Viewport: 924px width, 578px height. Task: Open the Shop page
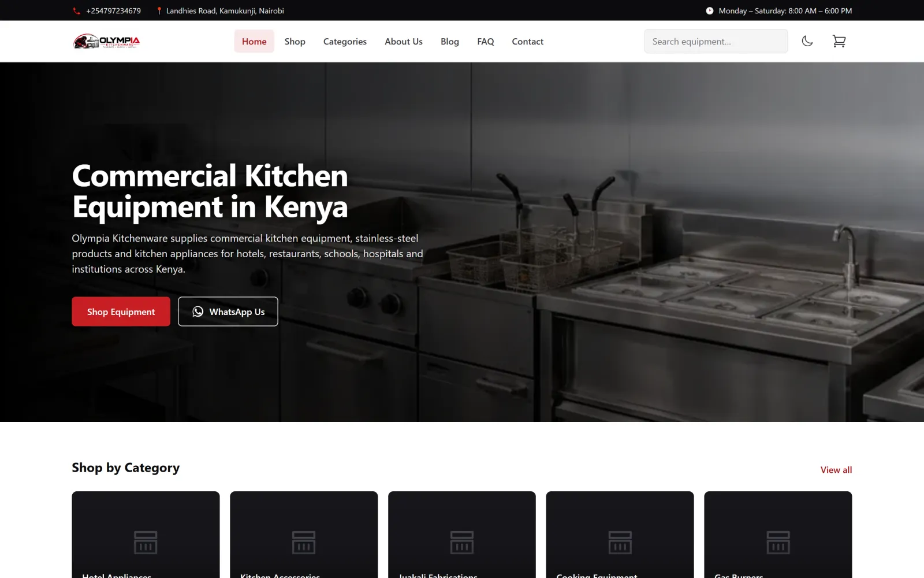pyautogui.click(x=295, y=42)
